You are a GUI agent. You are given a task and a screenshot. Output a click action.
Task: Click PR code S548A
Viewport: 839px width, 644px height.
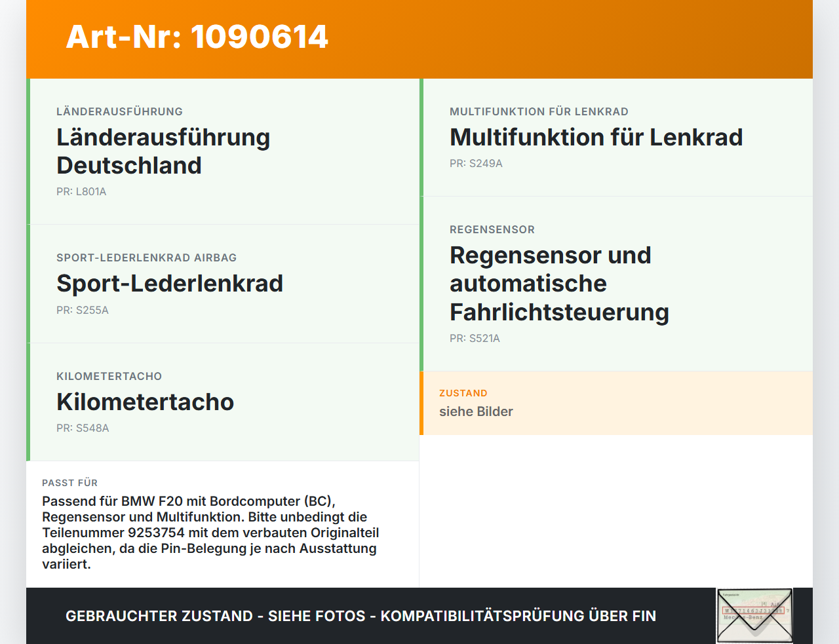(83, 428)
